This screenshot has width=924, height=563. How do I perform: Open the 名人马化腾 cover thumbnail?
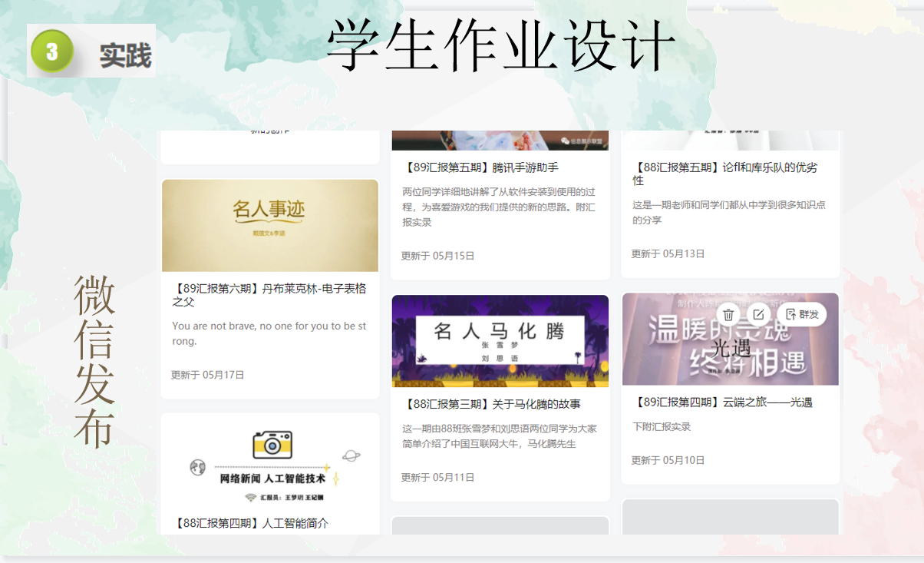[500, 341]
